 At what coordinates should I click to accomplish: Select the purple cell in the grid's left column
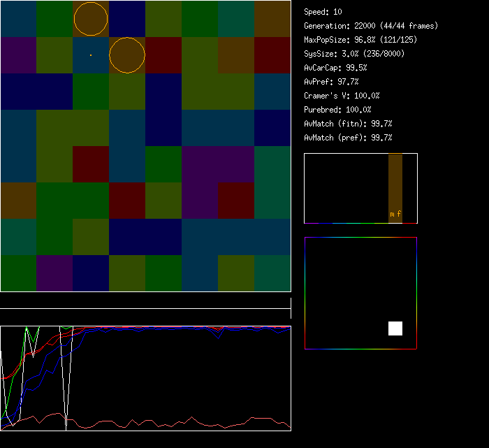click(x=18, y=55)
